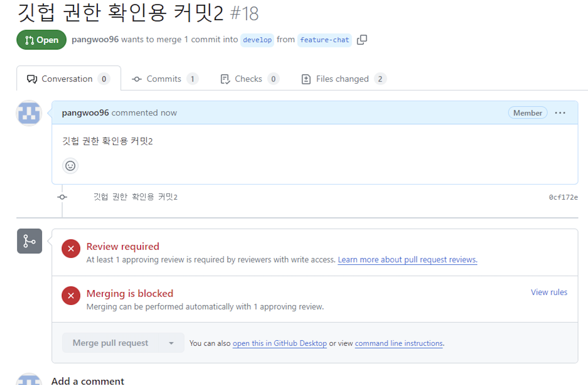This screenshot has height=385, width=588.
Task: Open commit hash 0cf172e
Action: [x=563, y=197]
